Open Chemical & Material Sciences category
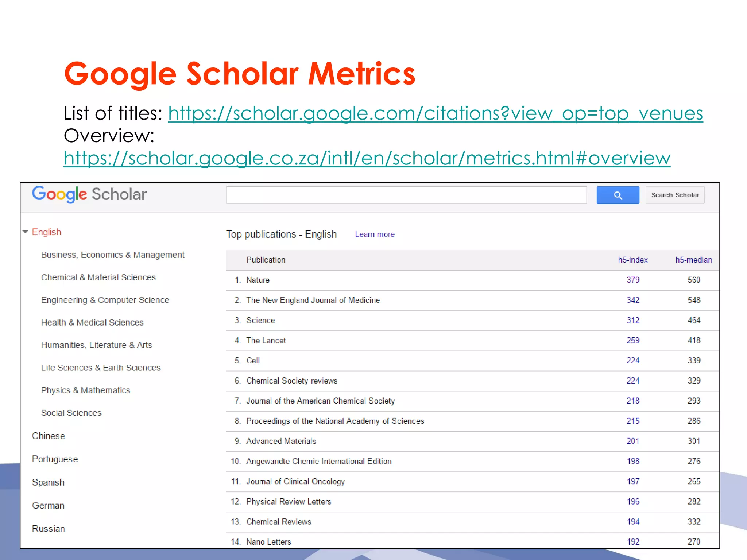Viewport: 747px width, 560px height. [98, 277]
